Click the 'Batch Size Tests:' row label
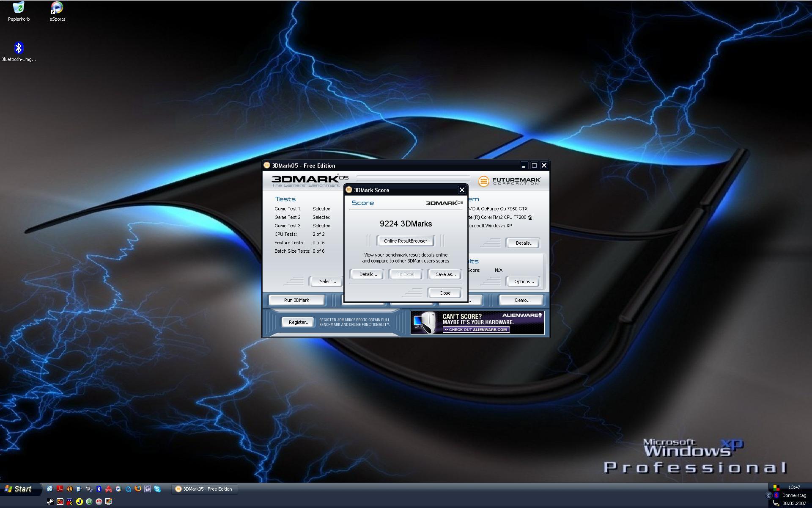 click(x=292, y=251)
